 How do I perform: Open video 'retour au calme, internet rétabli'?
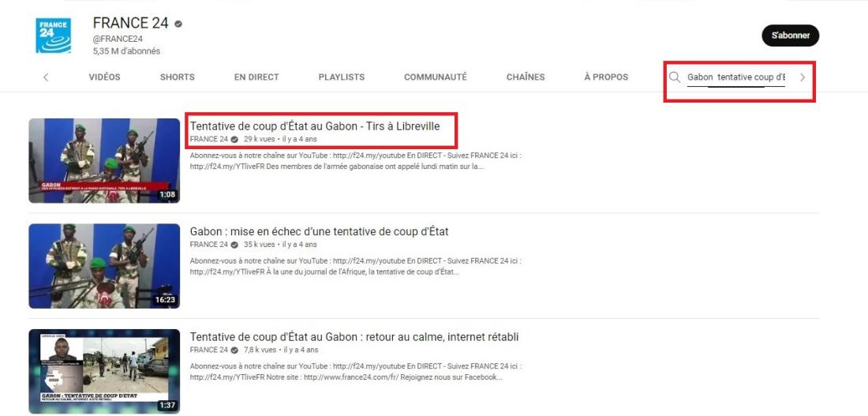(354, 337)
